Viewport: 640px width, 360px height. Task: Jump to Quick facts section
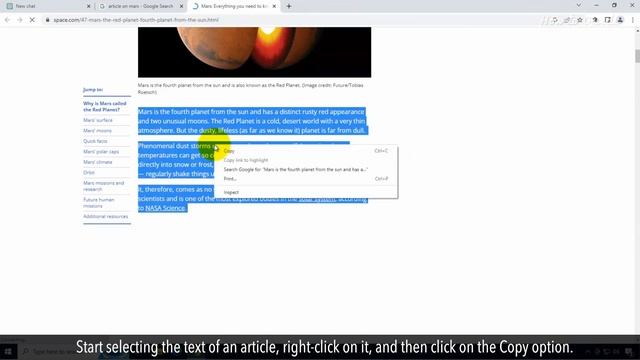pos(95,141)
